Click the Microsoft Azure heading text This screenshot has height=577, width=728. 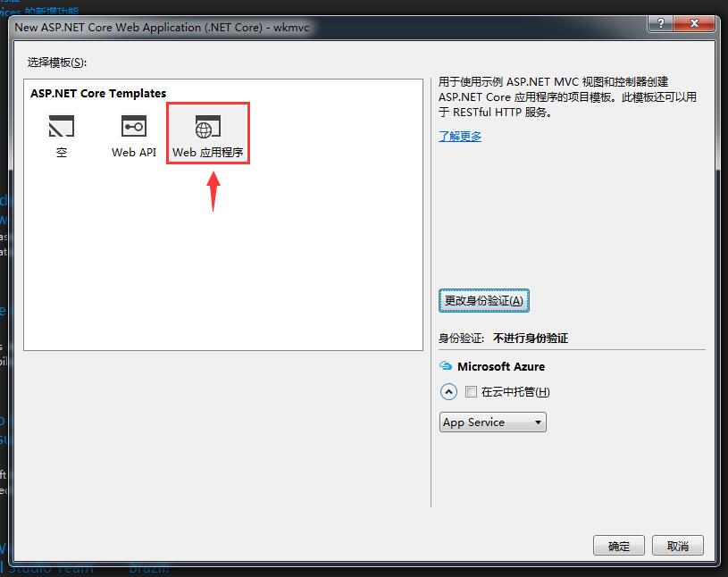pyautogui.click(x=501, y=366)
